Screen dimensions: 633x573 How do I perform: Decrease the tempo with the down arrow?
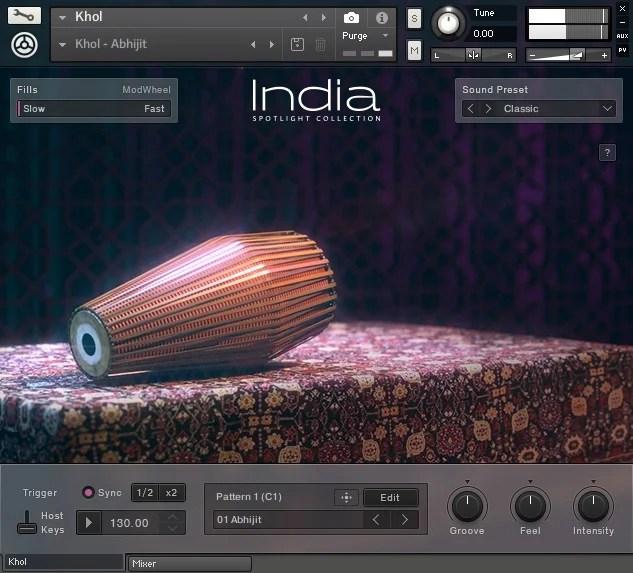pyautogui.click(x=173, y=529)
